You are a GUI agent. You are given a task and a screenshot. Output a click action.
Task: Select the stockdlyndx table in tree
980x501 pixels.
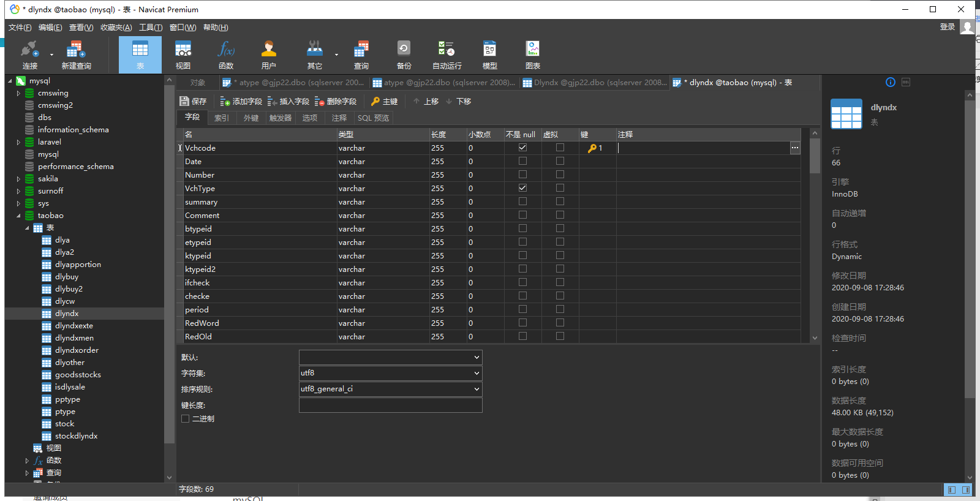[x=76, y=436]
